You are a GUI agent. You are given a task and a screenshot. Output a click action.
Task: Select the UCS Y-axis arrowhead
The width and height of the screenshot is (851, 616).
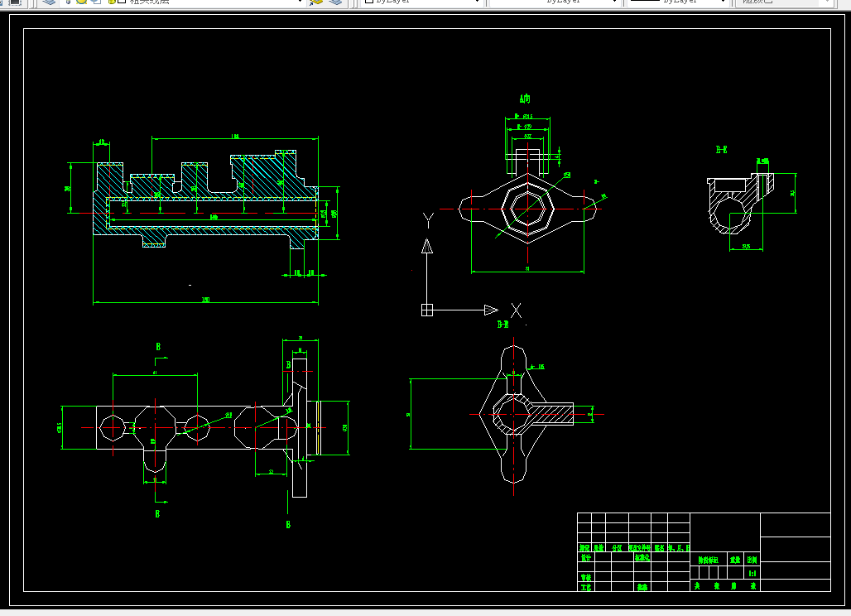[427, 247]
